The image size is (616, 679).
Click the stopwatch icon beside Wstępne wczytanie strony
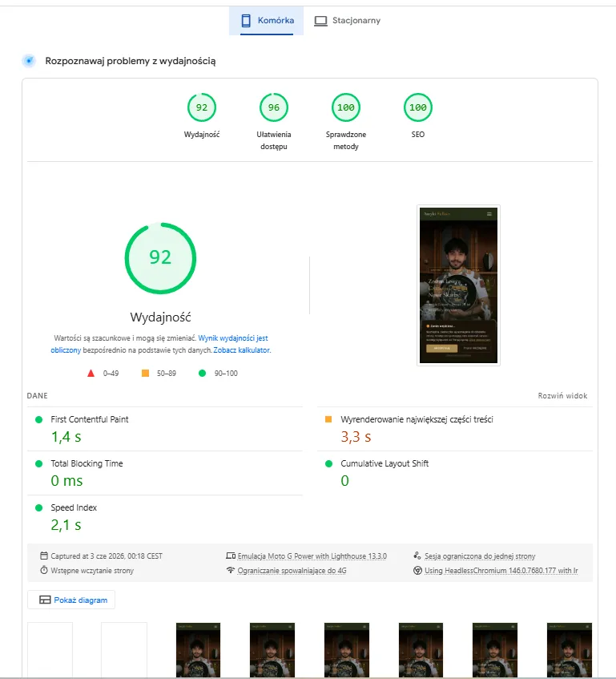click(44, 570)
